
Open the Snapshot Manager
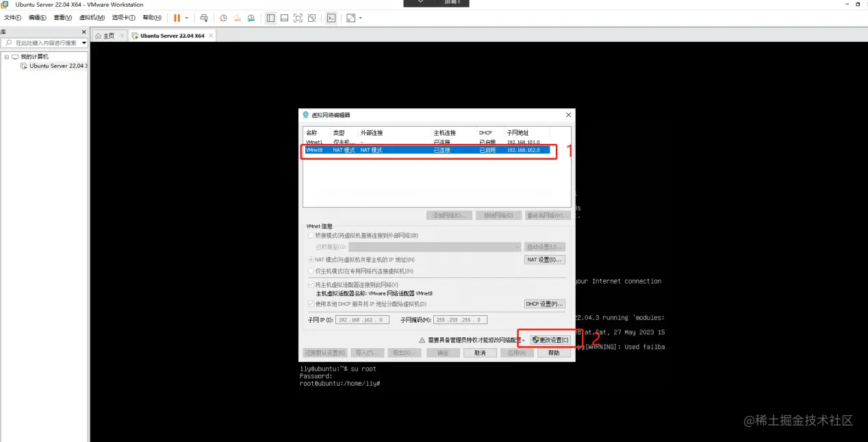(x=251, y=18)
